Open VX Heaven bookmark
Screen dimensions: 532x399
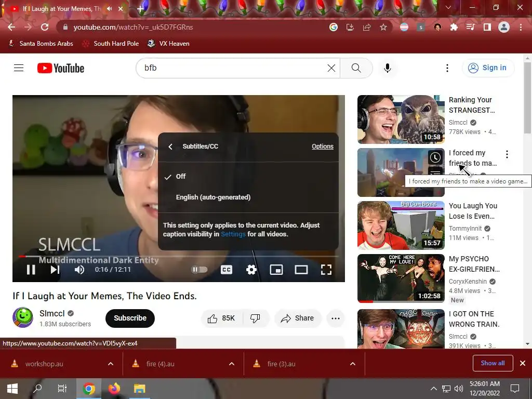click(169, 44)
